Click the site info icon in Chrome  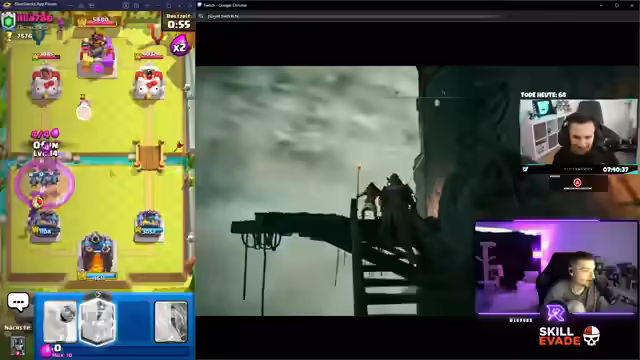201,16
